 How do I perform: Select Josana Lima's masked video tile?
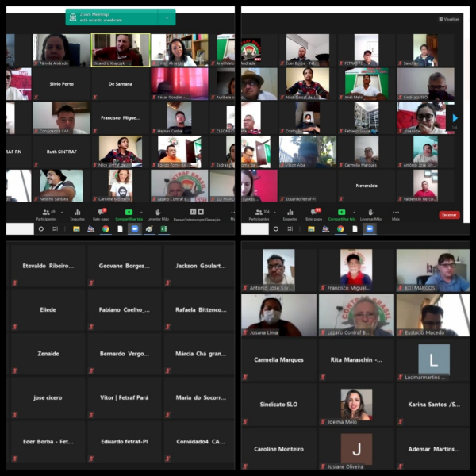pos(278,315)
